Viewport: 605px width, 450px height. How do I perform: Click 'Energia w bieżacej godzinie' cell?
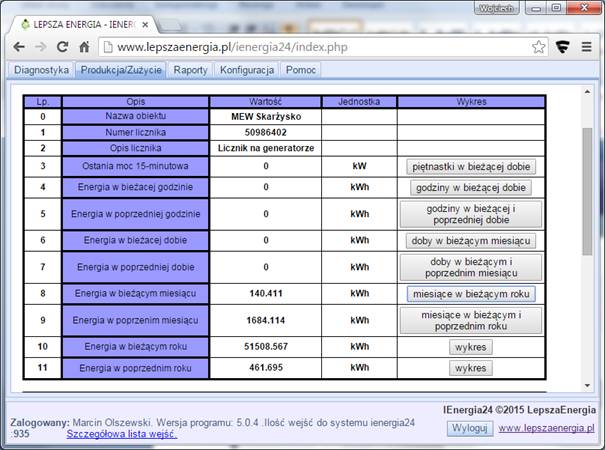point(135,188)
